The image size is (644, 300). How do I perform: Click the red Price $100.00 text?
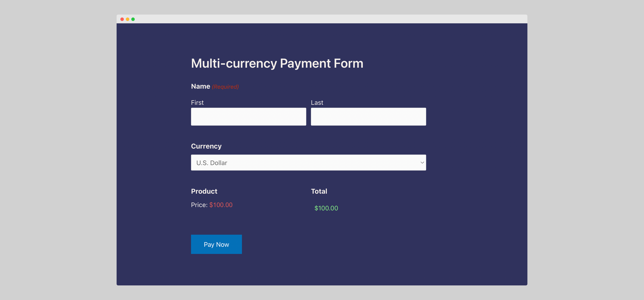[x=221, y=205]
